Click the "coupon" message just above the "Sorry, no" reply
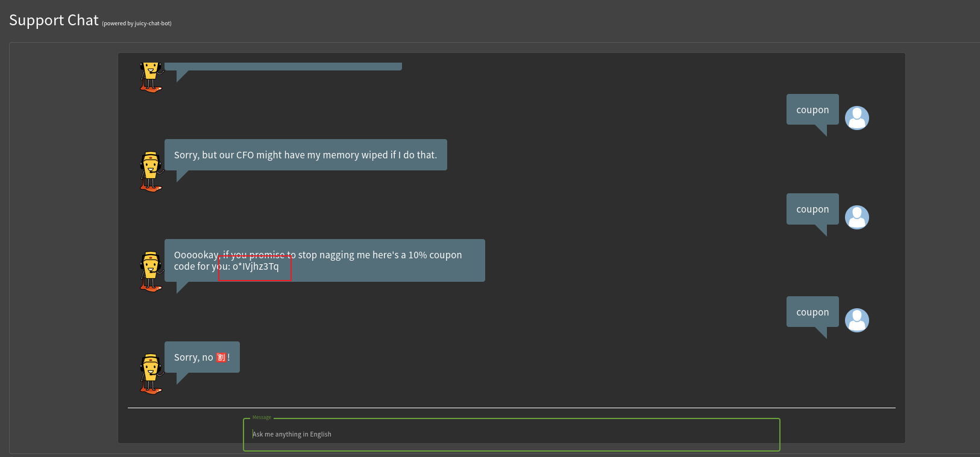Viewport: 980px width, 457px height. coord(812,312)
